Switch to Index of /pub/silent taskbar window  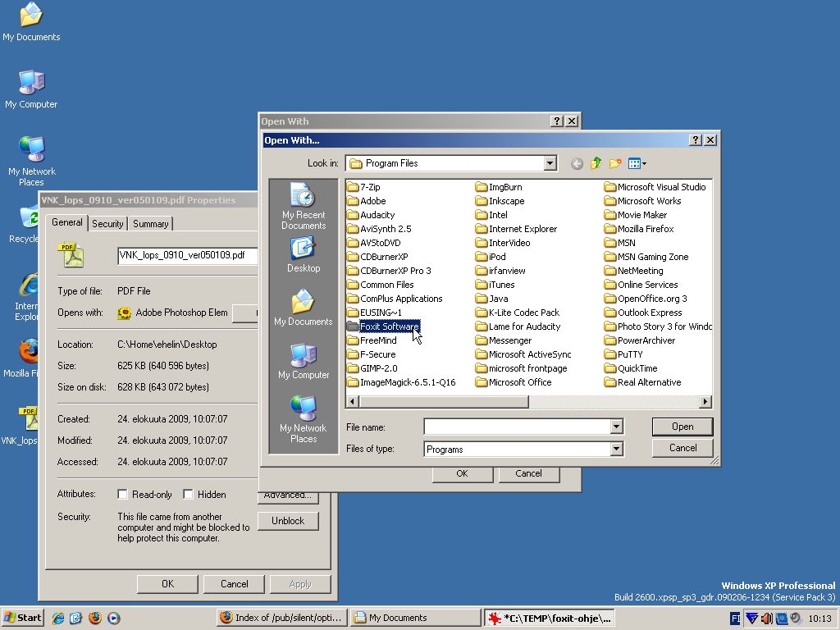pyautogui.click(x=282, y=618)
